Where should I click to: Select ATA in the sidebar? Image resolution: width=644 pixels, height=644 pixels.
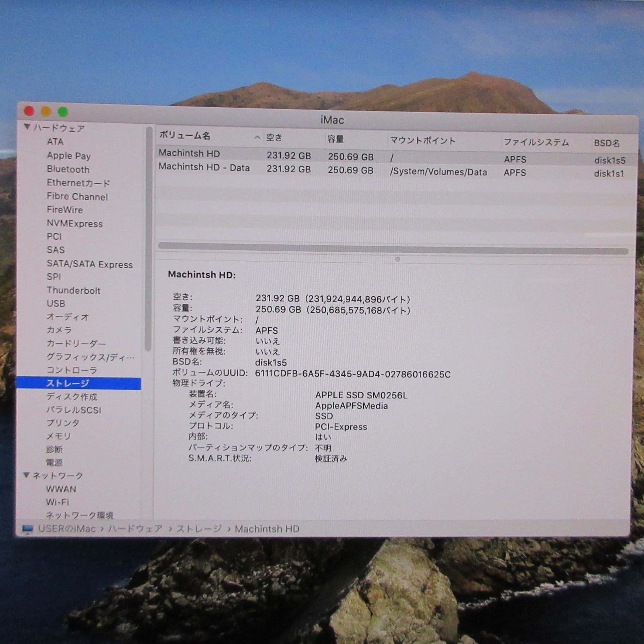pos(55,142)
